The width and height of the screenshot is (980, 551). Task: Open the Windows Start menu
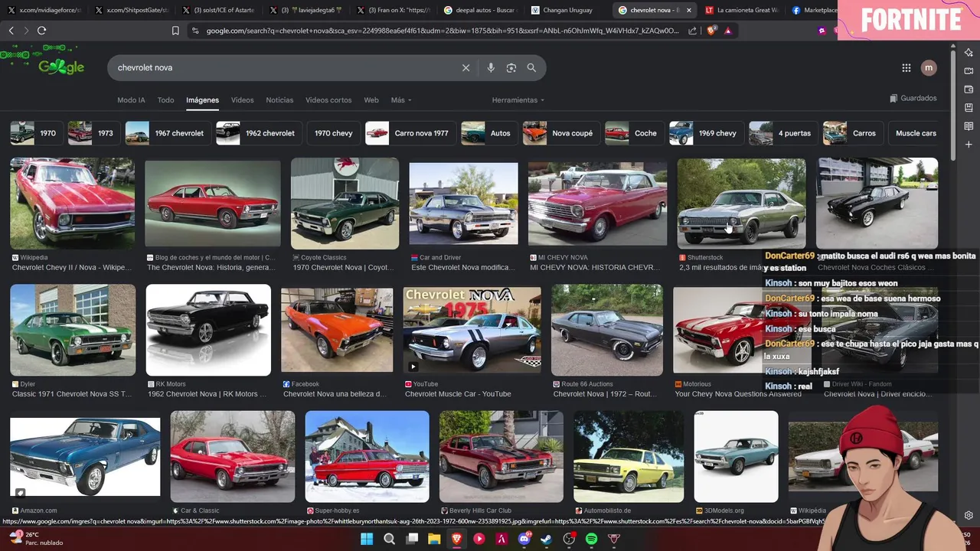tap(367, 539)
